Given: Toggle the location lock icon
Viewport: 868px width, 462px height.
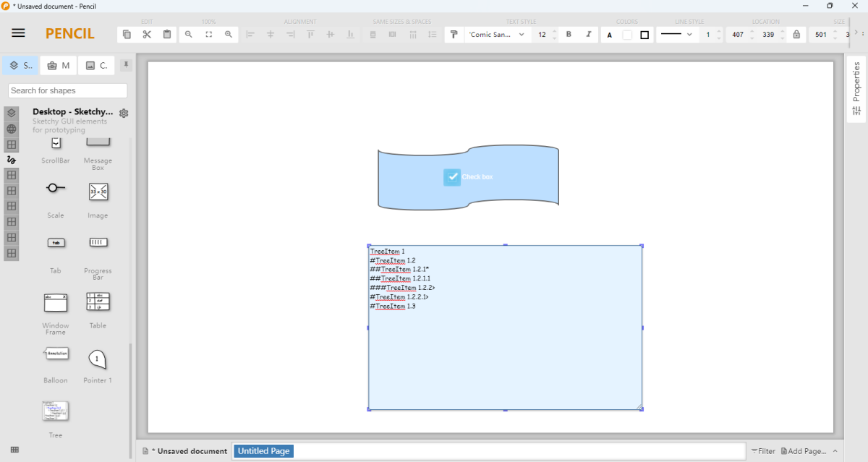Looking at the screenshot, I should [796, 34].
